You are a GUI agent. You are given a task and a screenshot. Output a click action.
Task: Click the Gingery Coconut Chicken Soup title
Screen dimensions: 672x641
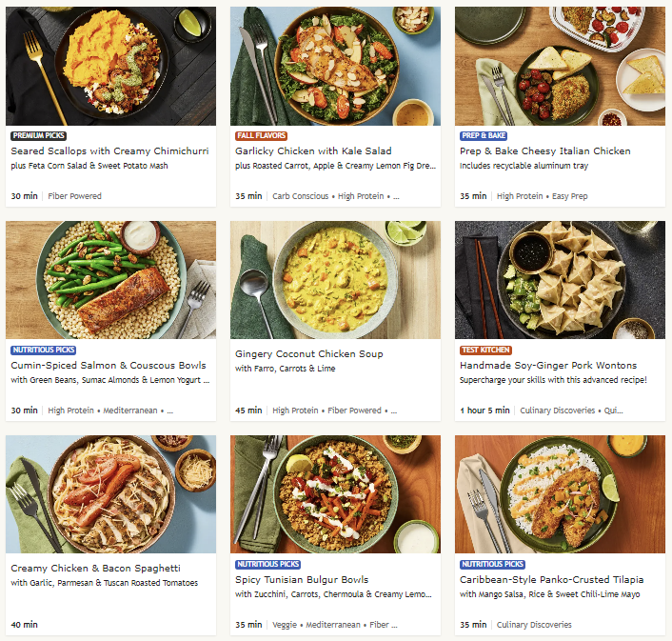[308, 354]
